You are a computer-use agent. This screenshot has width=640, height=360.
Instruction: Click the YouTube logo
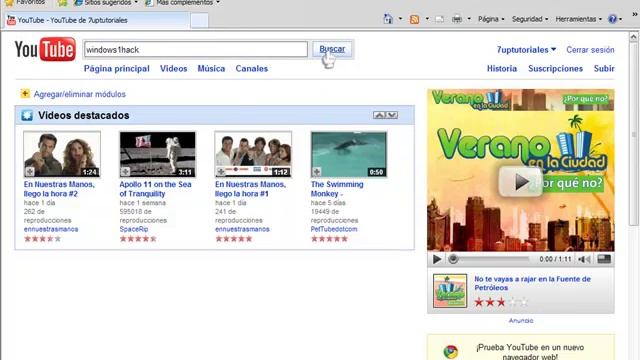coord(45,49)
